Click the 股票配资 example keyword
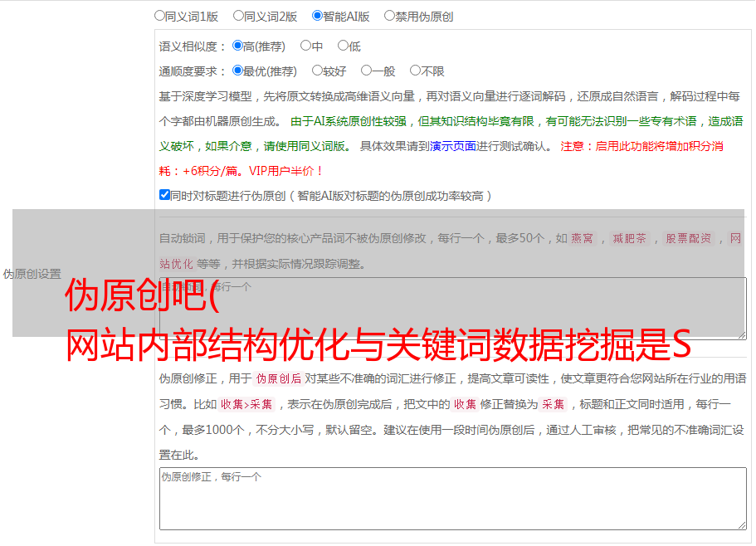 click(688, 238)
